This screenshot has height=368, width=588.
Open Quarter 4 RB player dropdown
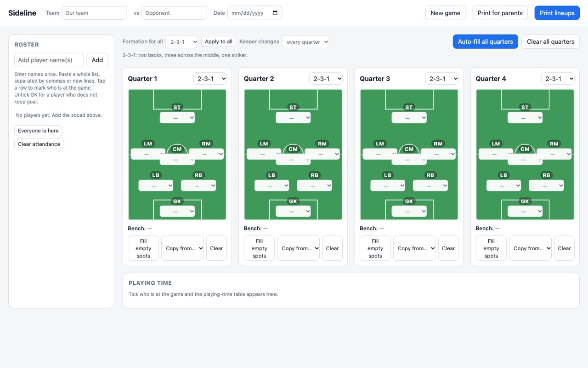[546, 185]
